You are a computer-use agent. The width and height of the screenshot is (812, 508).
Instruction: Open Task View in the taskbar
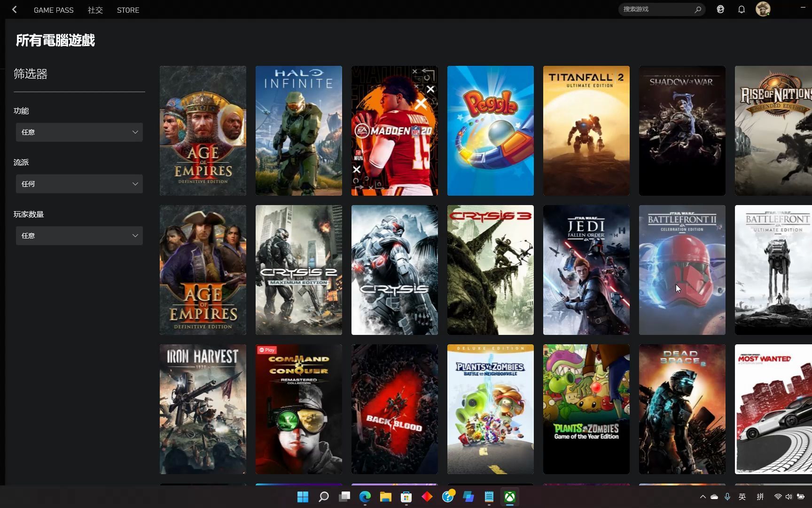pos(344,497)
